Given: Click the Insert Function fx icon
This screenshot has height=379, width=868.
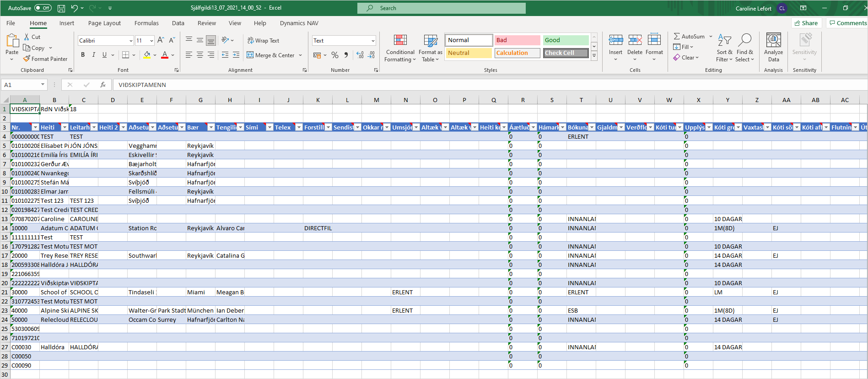Looking at the screenshot, I should pyautogui.click(x=103, y=85).
